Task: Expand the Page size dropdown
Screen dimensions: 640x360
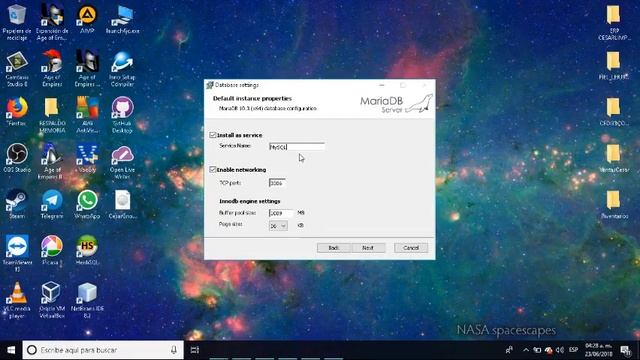Action: click(278, 226)
